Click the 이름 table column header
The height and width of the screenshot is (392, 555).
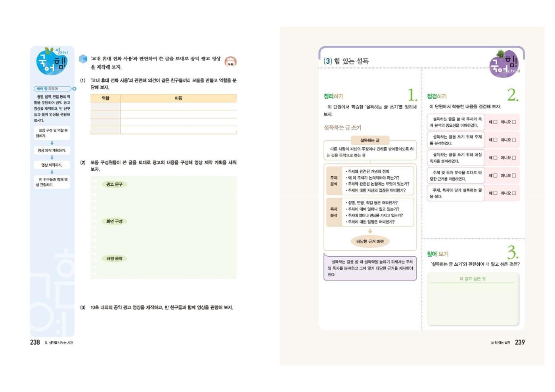[x=178, y=98]
